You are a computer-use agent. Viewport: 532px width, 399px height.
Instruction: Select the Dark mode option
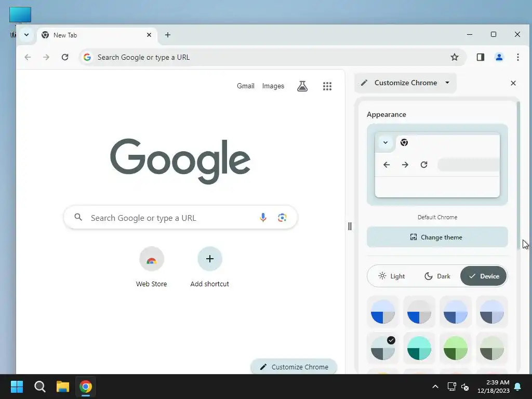(x=437, y=276)
